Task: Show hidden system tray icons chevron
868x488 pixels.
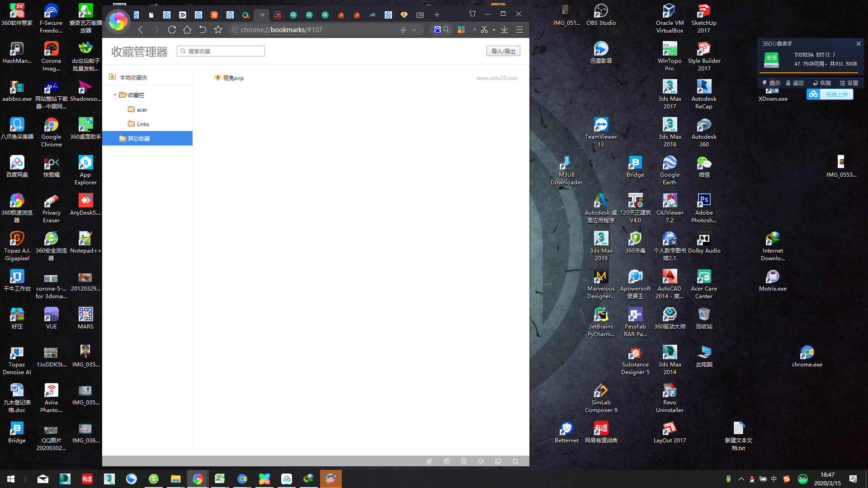Action: pos(741,479)
